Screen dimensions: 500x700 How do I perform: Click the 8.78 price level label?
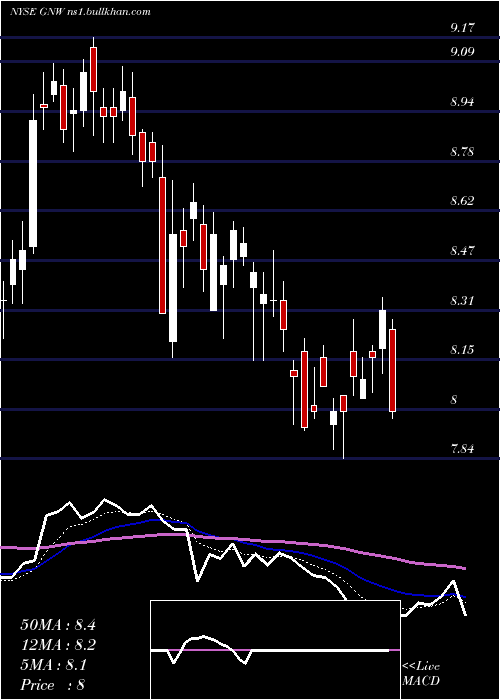tap(462, 152)
